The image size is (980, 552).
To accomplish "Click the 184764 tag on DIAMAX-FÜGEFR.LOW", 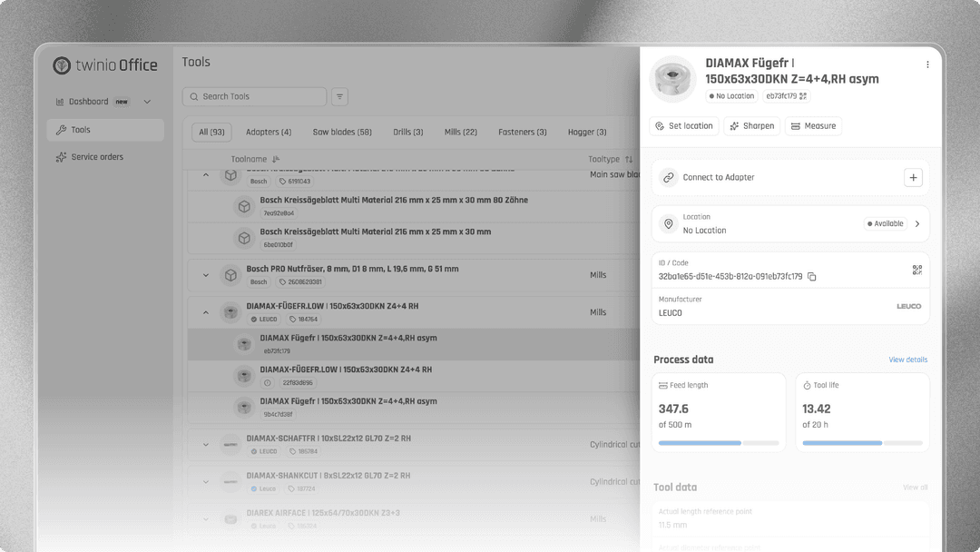I will [304, 319].
